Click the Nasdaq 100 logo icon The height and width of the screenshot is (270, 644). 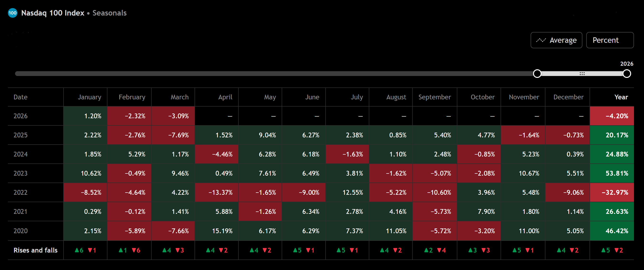(12, 13)
